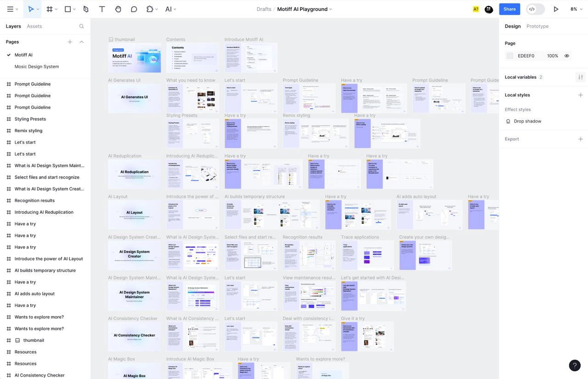Open the user avatar in toolbar
588x379 pixels.
489,9
